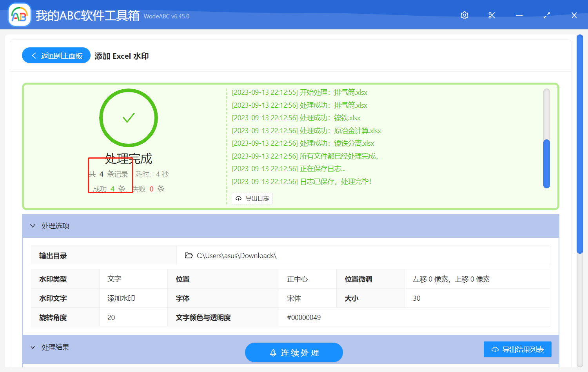Click the folder icon beside output directory
This screenshot has width=588, height=372.
pyautogui.click(x=189, y=255)
